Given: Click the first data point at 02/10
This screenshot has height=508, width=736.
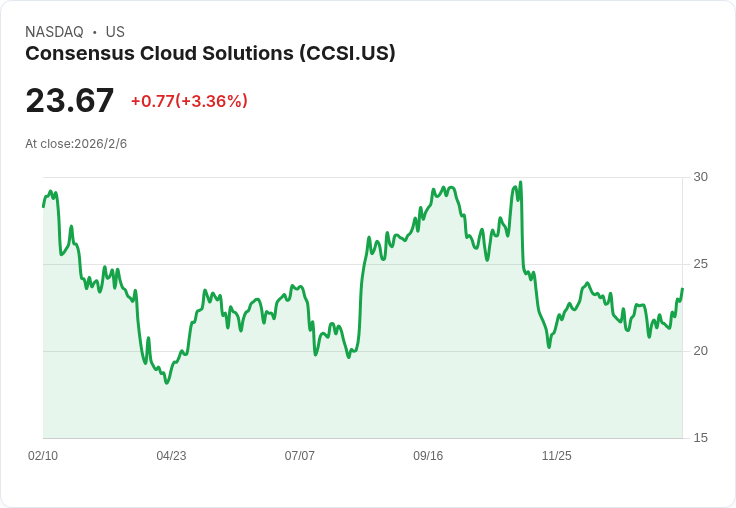Looking at the screenshot, I should [43, 207].
